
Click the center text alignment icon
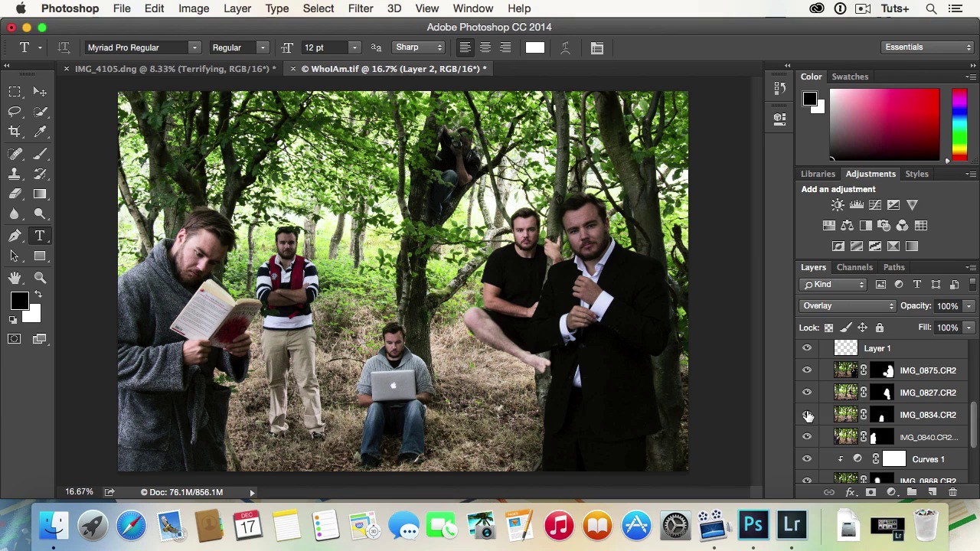(485, 47)
